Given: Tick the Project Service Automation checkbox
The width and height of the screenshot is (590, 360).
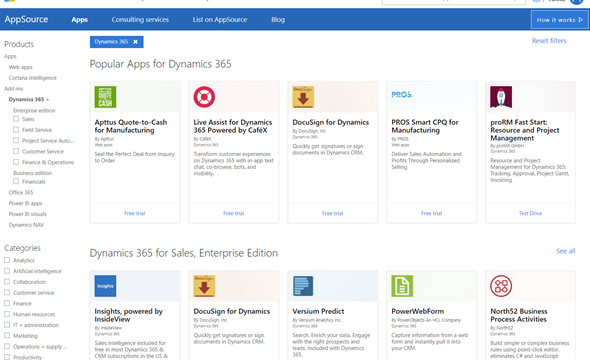Looking at the screenshot, I should tap(16, 140).
